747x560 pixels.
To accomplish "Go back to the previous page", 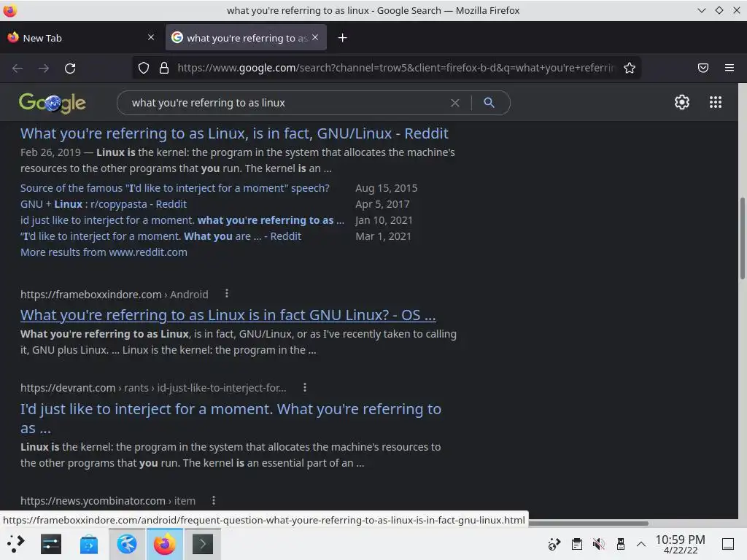I will click(x=18, y=68).
